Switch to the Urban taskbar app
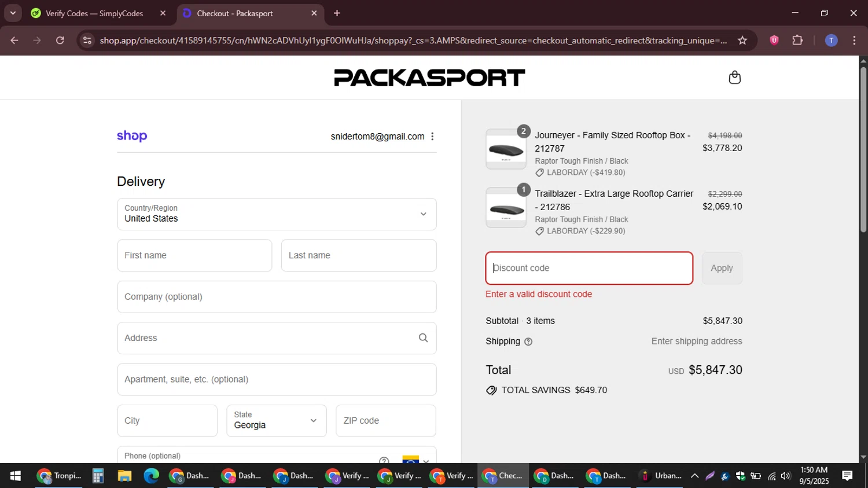868x488 pixels. click(x=660, y=476)
